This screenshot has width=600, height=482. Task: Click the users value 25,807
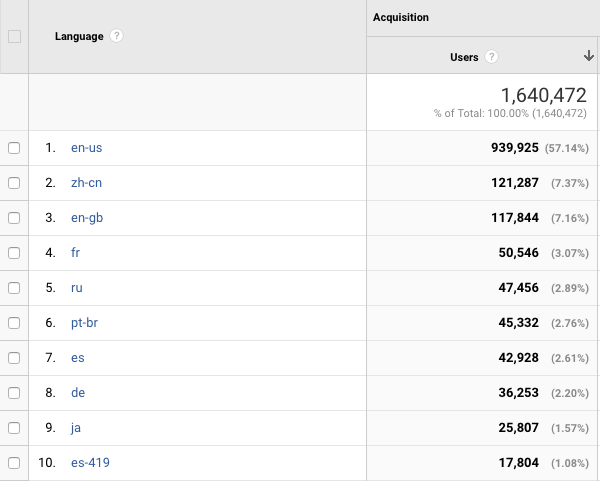point(518,428)
